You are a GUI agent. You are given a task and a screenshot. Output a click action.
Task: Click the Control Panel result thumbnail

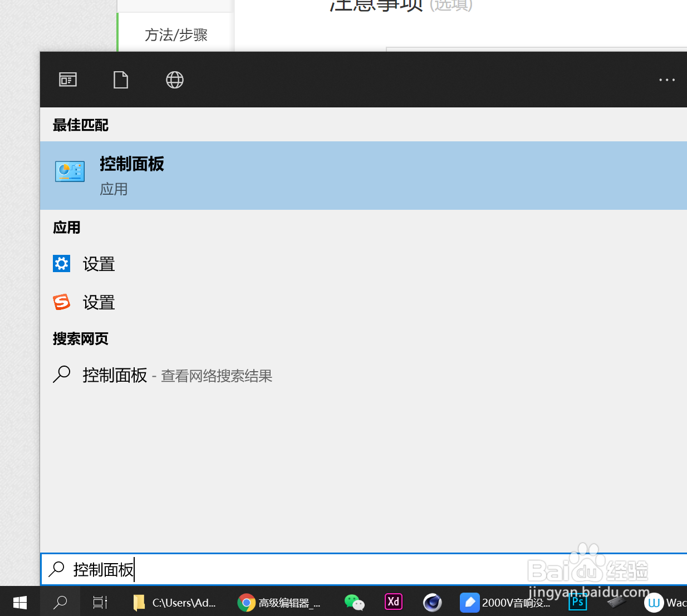tap(70, 171)
